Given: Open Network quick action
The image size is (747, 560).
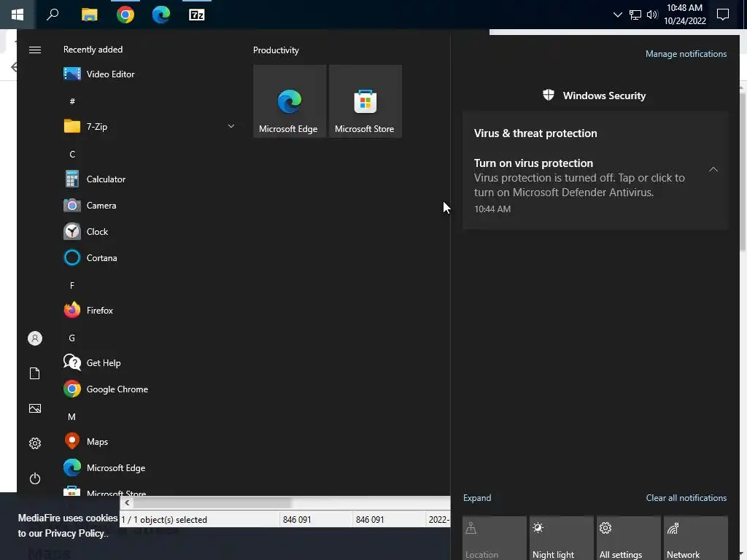Looking at the screenshot, I should (x=695, y=538).
